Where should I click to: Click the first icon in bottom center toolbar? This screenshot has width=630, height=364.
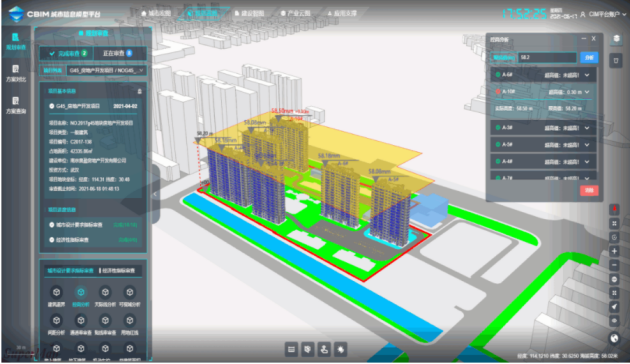point(291,350)
